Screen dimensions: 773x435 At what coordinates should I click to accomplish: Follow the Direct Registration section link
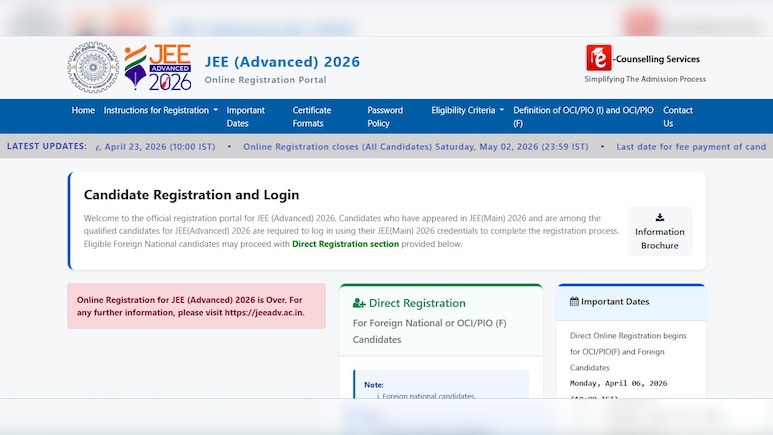coord(345,244)
